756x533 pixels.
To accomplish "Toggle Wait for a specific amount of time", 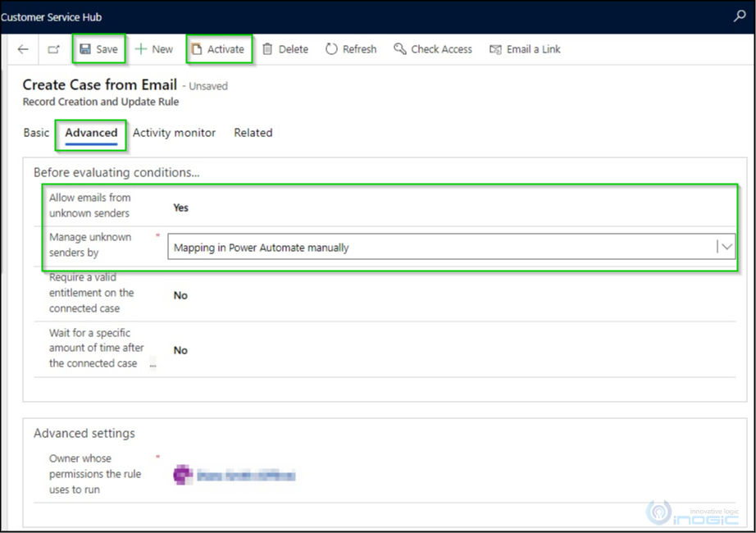I will 180,350.
